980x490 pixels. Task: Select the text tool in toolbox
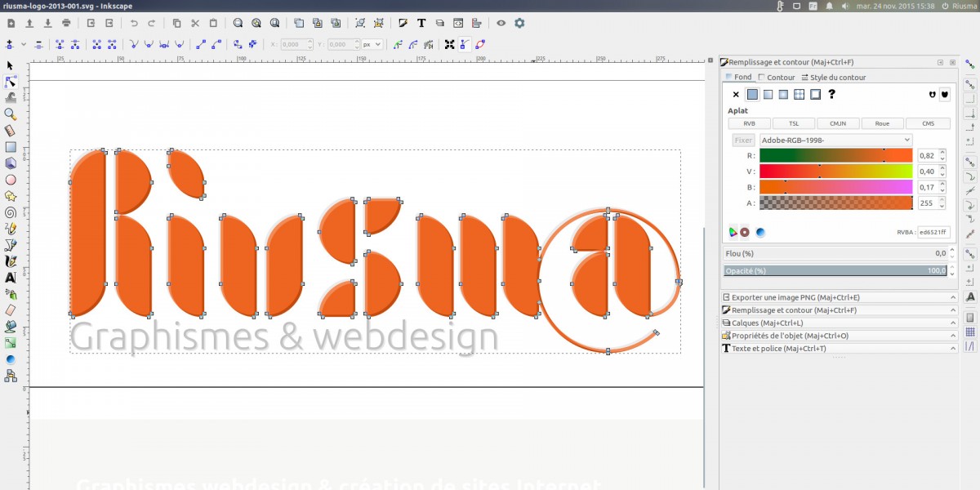(x=11, y=278)
